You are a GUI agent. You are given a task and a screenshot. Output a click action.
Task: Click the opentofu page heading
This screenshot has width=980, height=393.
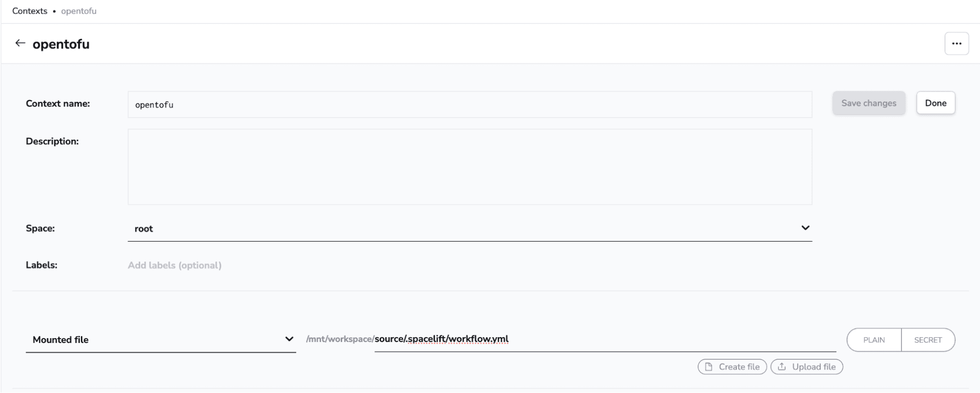coord(61,44)
